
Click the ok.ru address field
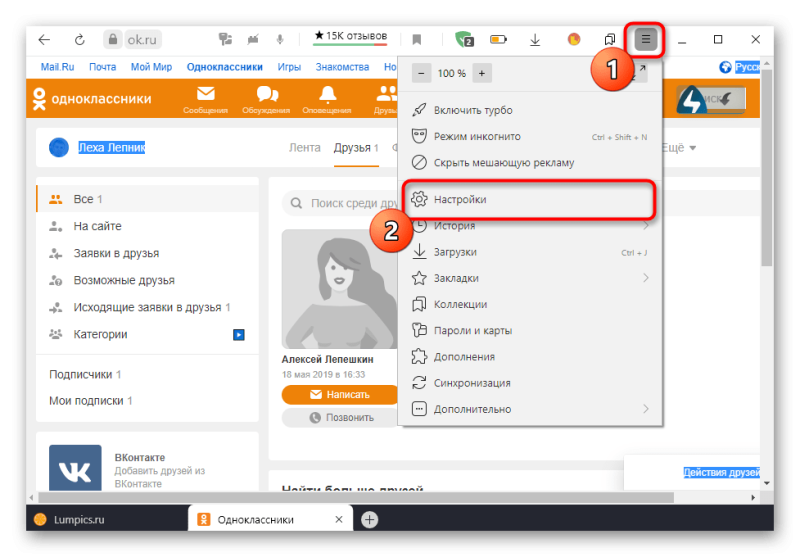tap(142, 39)
